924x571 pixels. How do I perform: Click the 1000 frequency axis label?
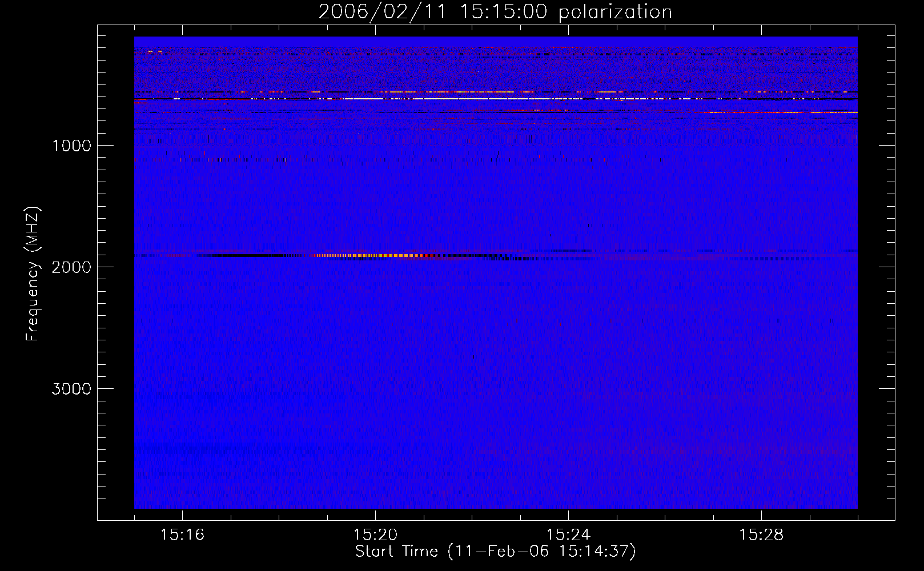pyautogui.click(x=71, y=146)
